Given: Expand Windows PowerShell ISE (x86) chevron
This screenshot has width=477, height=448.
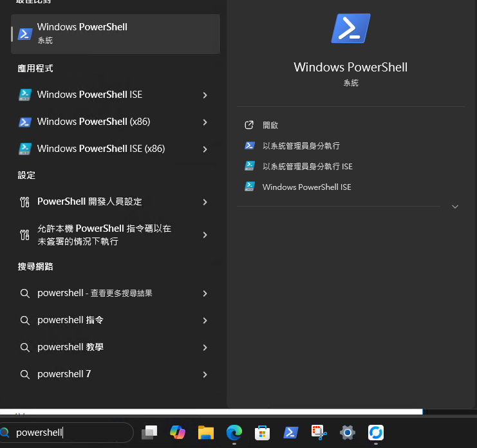Looking at the screenshot, I should 205,149.
